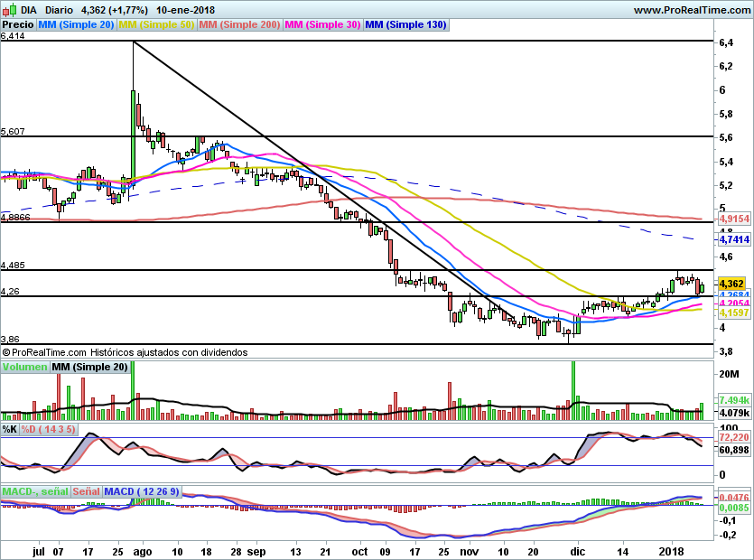Screen dimensions: 754x560
Task: Select the MM (Simple 130) label
Action: [x=405, y=25]
